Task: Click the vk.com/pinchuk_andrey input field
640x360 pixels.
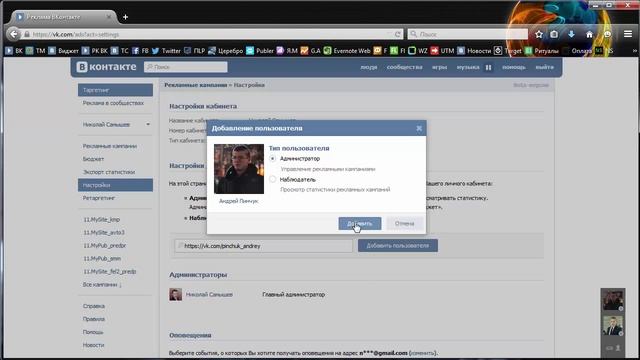Action: [264, 246]
